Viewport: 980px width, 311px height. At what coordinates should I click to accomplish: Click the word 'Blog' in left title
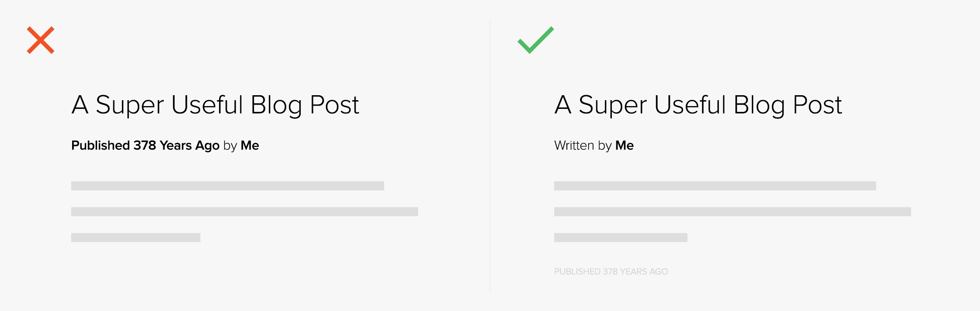click(276, 106)
